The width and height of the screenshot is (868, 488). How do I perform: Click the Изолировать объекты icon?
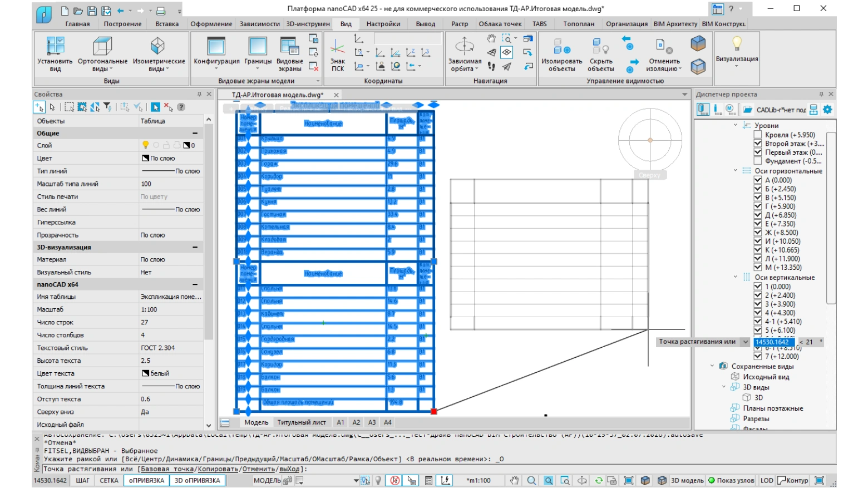[x=561, y=46]
